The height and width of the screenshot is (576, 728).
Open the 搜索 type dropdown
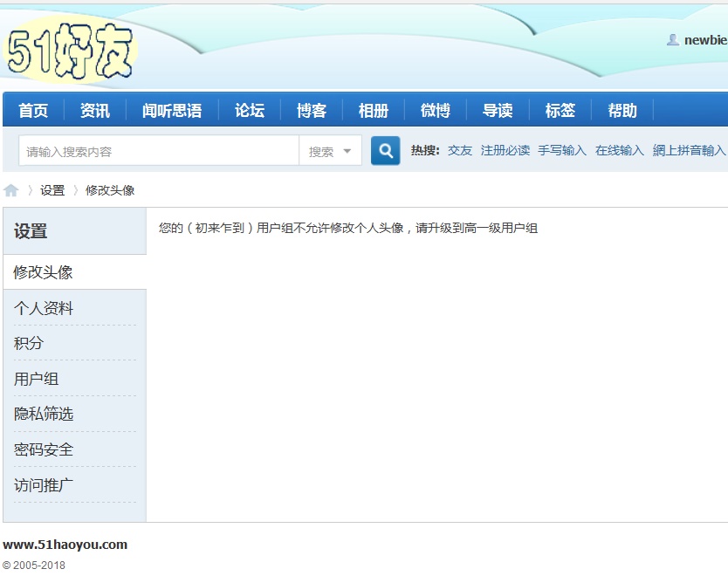pyautogui.click(x=330, y=151)
